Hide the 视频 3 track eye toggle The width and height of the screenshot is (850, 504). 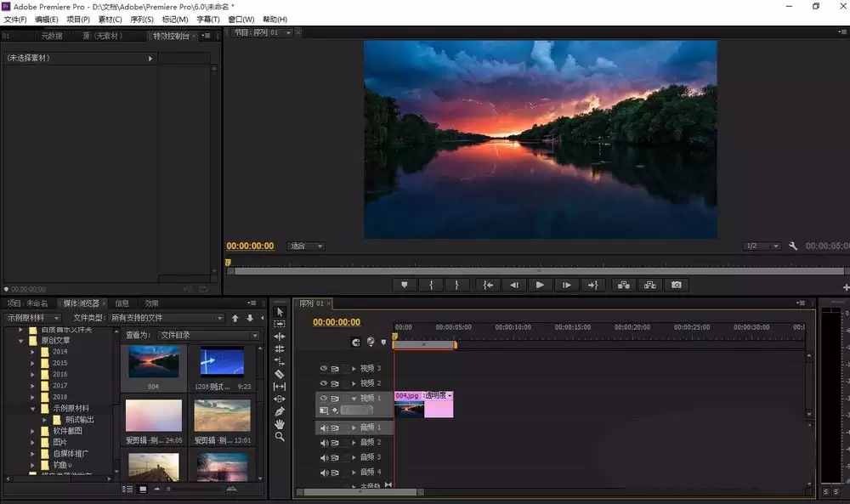[x=324, y=368]
